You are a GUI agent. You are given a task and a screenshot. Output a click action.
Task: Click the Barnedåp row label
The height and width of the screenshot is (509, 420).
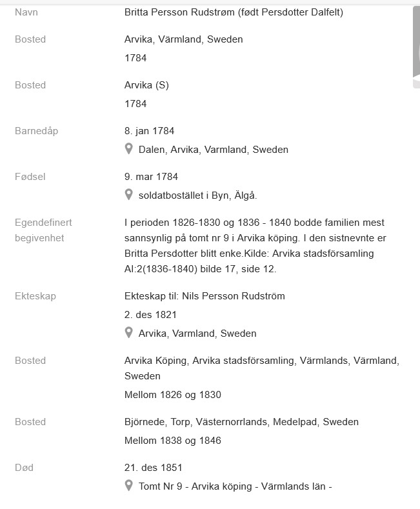[36, 131]
